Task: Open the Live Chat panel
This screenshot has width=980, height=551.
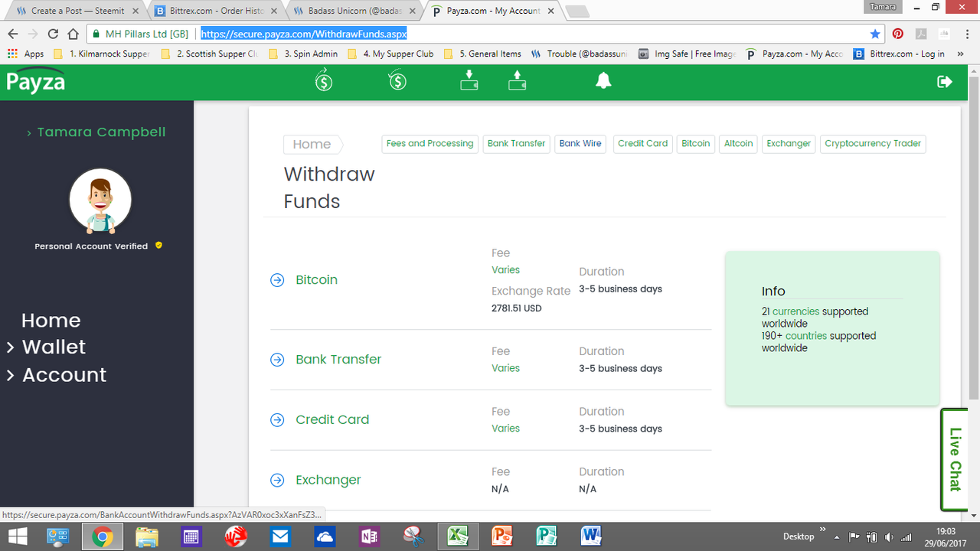Action: 954,459
